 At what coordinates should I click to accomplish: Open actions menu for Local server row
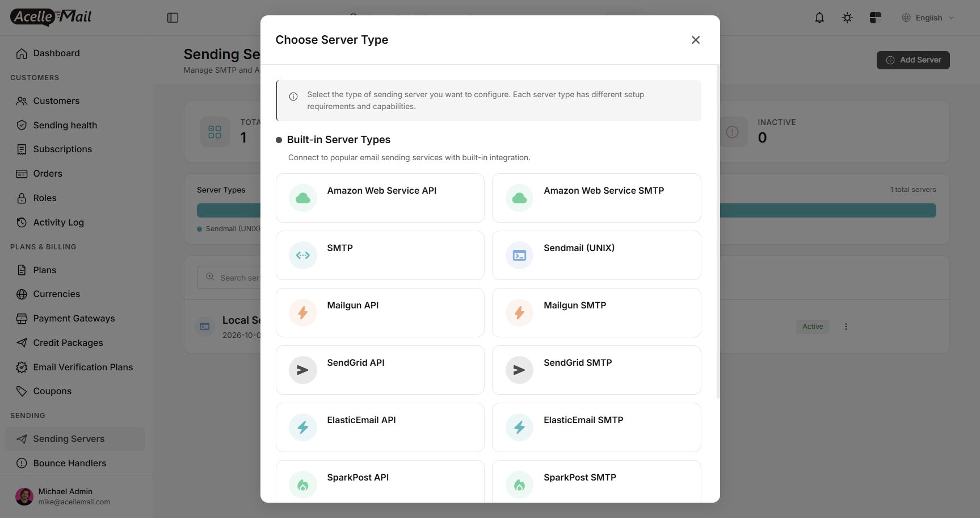[x=846, y=327]
